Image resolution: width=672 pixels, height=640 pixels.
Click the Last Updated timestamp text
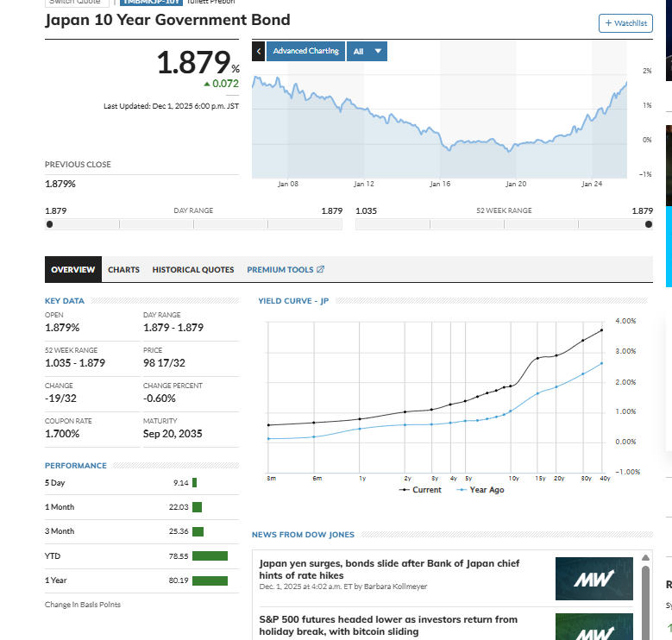tap(171, 106)
